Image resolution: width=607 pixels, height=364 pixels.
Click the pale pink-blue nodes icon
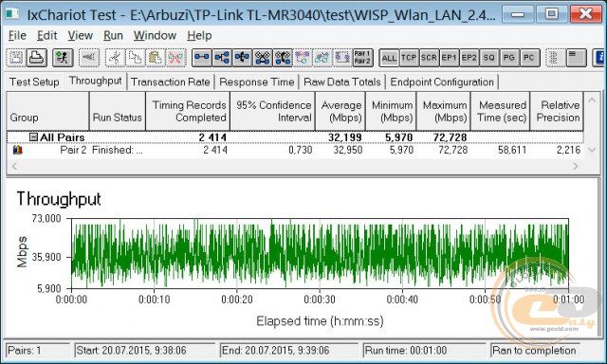(303, 58)
